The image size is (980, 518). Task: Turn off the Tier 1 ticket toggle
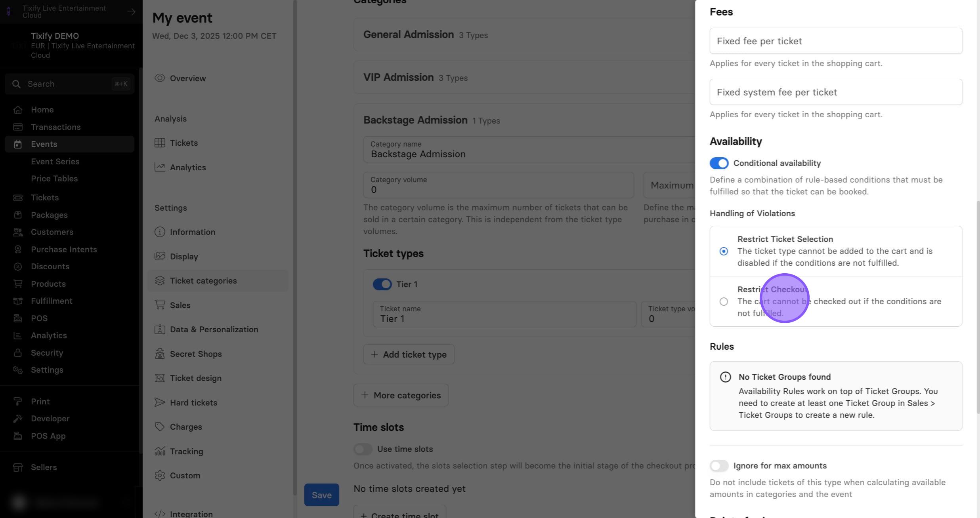[x=382, y=284]
